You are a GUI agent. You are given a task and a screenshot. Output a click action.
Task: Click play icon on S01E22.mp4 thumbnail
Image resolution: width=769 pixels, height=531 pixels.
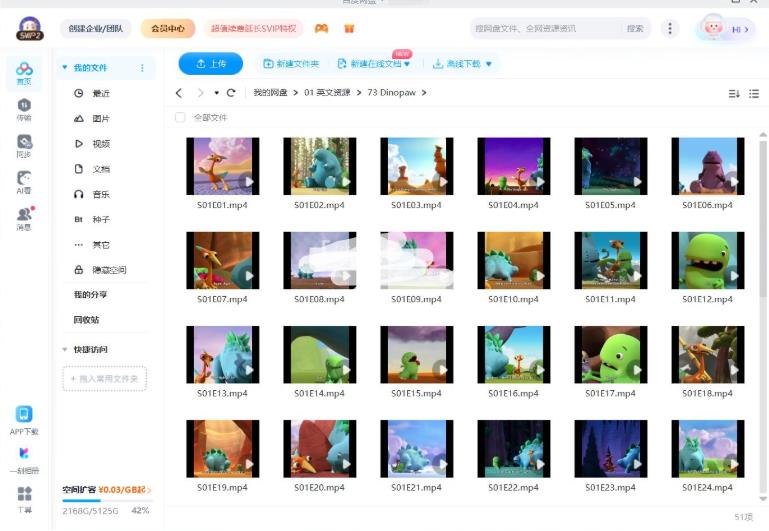(540, 464)
